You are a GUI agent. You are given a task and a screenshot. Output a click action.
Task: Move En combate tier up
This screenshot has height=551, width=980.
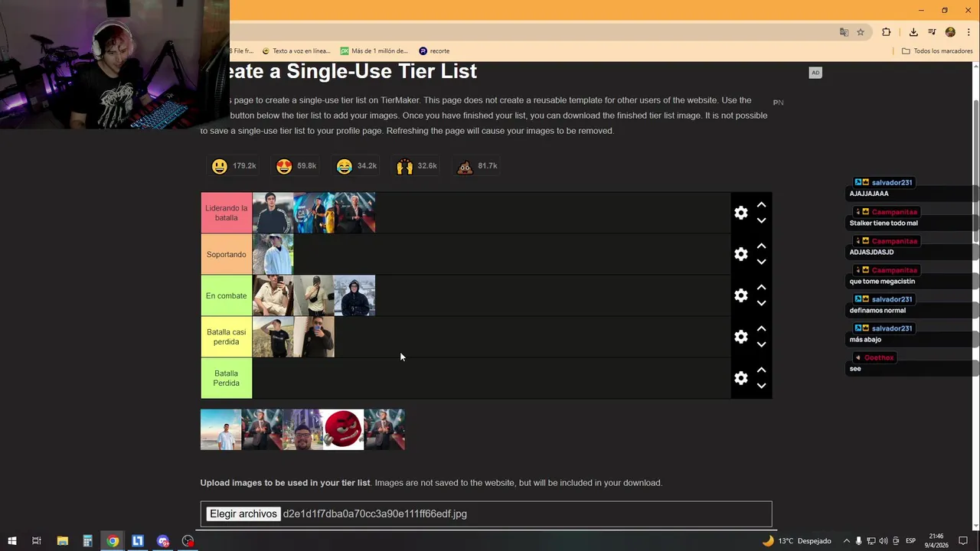click(761, 288)
